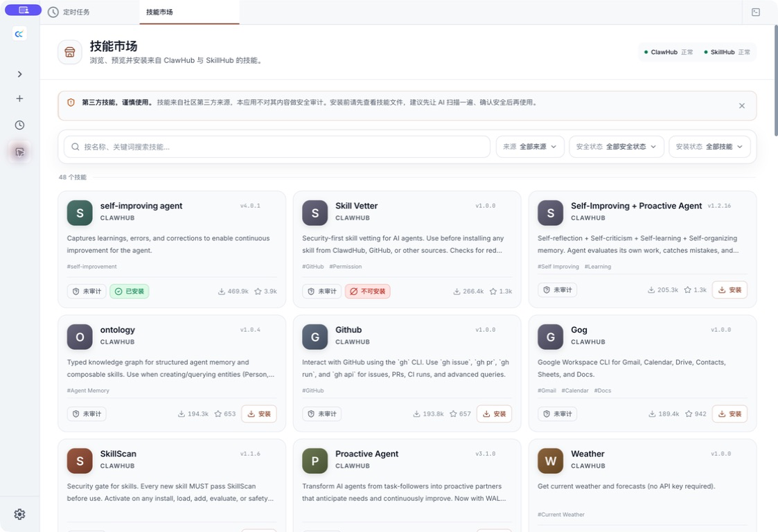Click star count 942 on Gog card
The width and height of the screenshot is (778, 532).
point(696,414)
